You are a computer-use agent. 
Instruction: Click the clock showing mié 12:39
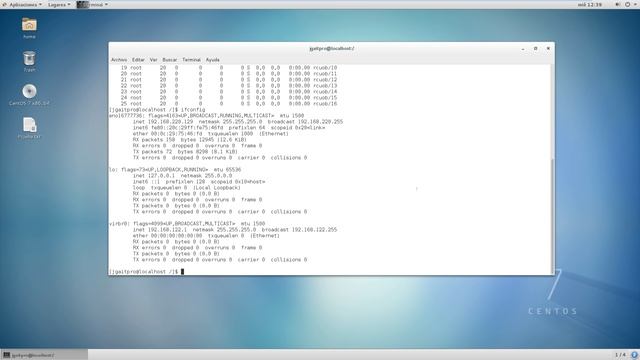pyautogui.click(x=590, y=4)
